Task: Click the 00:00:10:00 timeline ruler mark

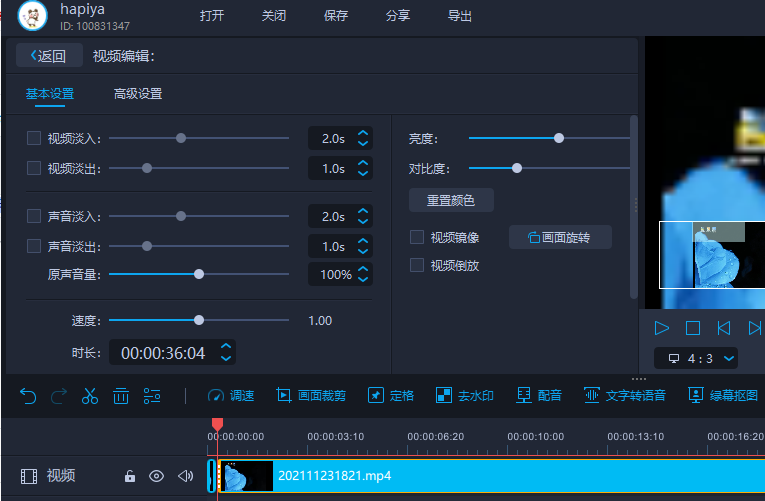Action: click(x=536, y=437)
